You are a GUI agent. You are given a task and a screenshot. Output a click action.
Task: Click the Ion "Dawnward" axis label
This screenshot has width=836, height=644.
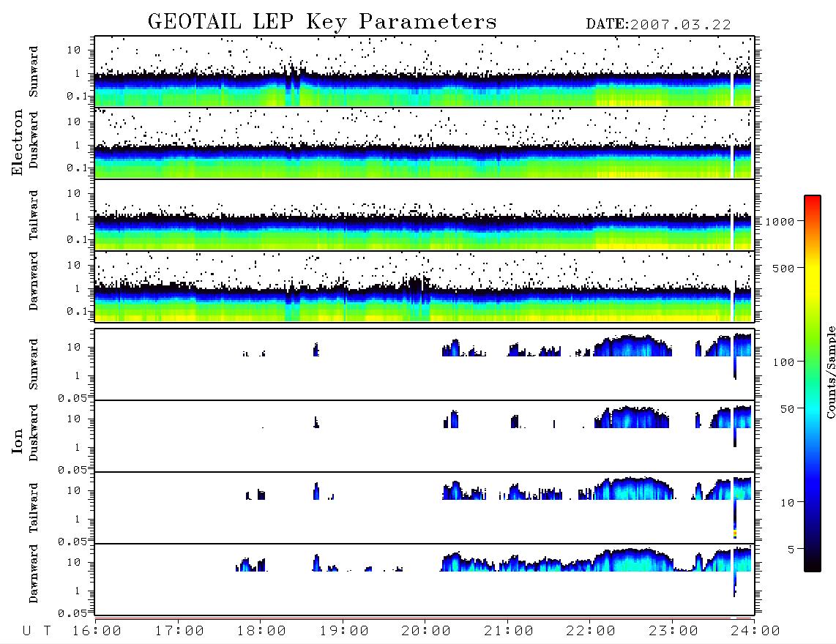tap(34, 574)
